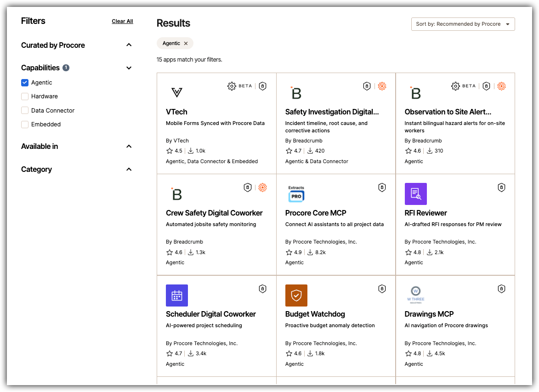Open the RFI Reviewer app title
Image resolution: width=539 pixels, height=392 pixels.
426,213
